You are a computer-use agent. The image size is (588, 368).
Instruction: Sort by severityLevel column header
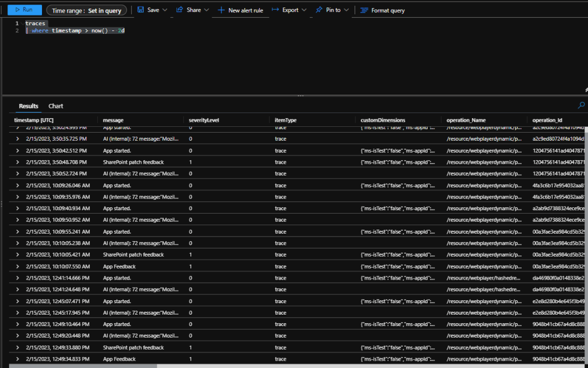pyautogui.click(x=203, y=120)
